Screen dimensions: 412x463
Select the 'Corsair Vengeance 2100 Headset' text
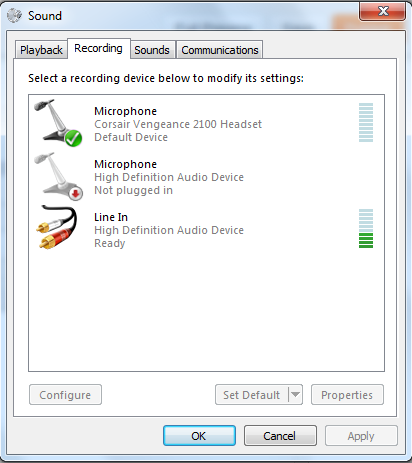point(178,124)
